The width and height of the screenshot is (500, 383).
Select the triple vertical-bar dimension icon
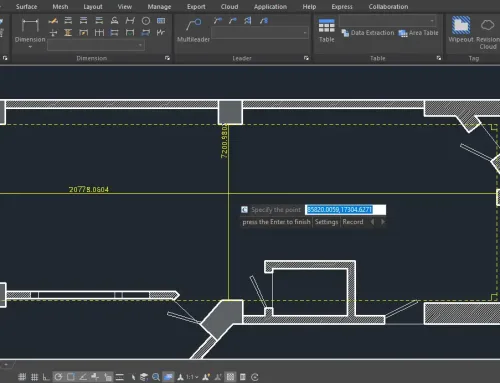point(99,33)
